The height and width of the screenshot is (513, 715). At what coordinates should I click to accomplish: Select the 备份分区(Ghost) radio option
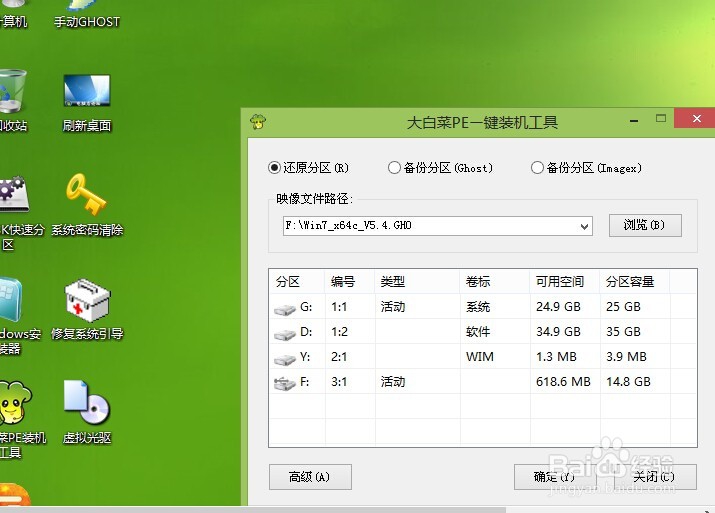(440, 168)
